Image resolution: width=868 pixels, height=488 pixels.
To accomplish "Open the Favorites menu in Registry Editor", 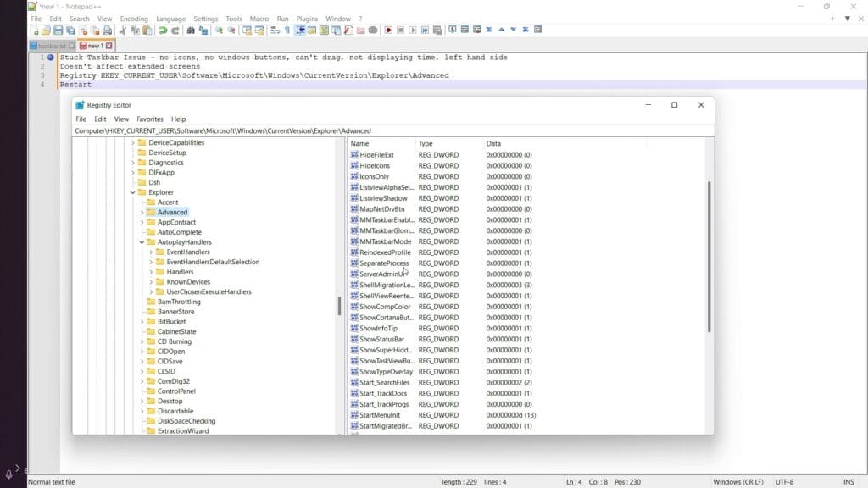I will click(150, 119).
